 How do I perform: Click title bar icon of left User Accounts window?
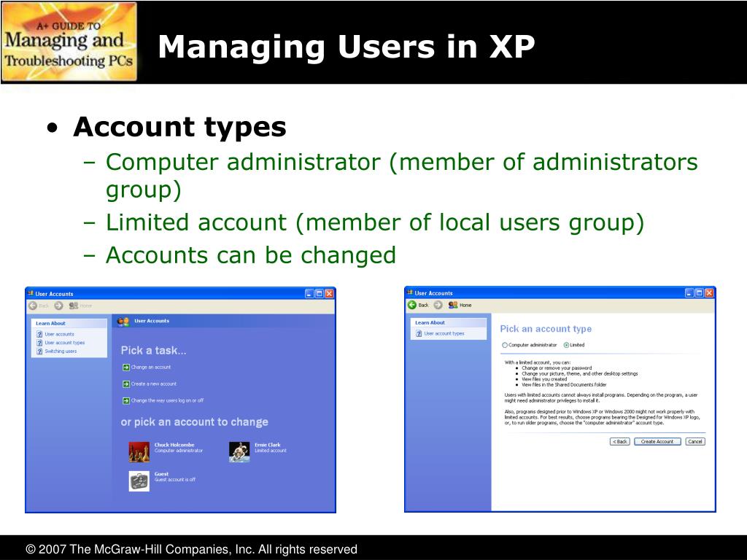coord(31,293)
